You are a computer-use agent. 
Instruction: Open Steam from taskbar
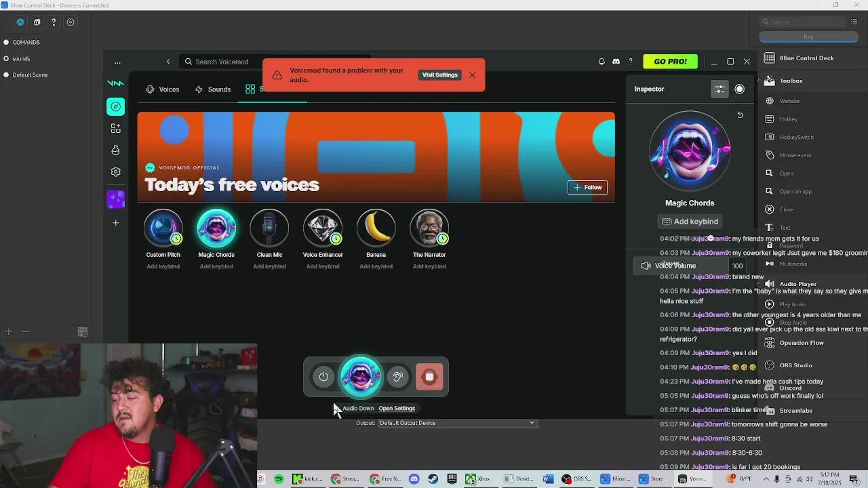[433, 479]
